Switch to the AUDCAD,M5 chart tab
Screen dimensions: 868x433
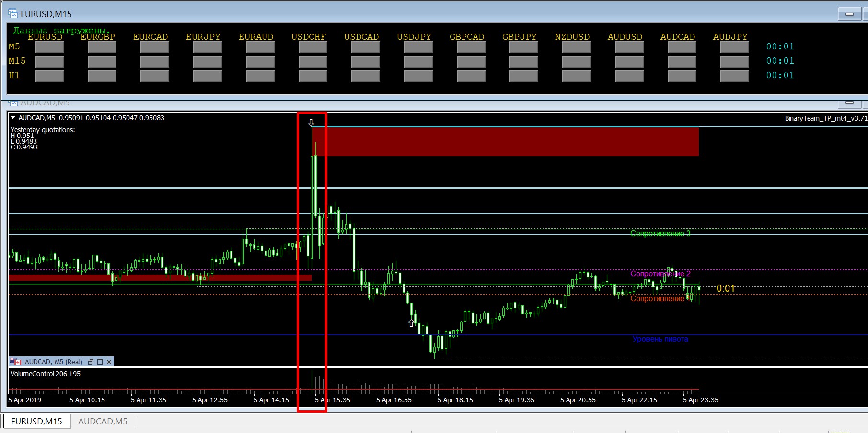tap(103, 421)
